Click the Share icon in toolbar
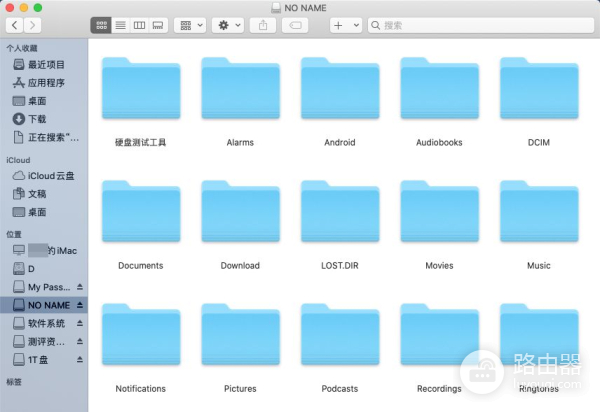This screenshot has height=412, width=600. pos(263,24)
